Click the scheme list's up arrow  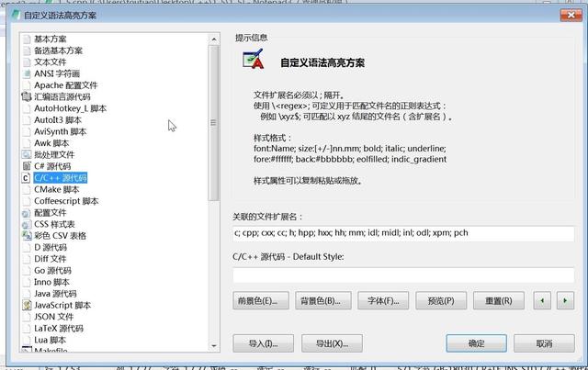point(214,39)
